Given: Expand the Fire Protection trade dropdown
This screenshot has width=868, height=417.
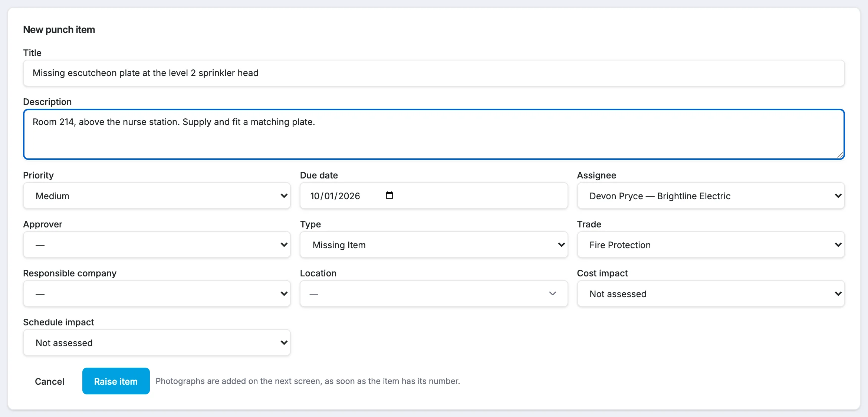Looking at the screenshot, I should point(711,245).
